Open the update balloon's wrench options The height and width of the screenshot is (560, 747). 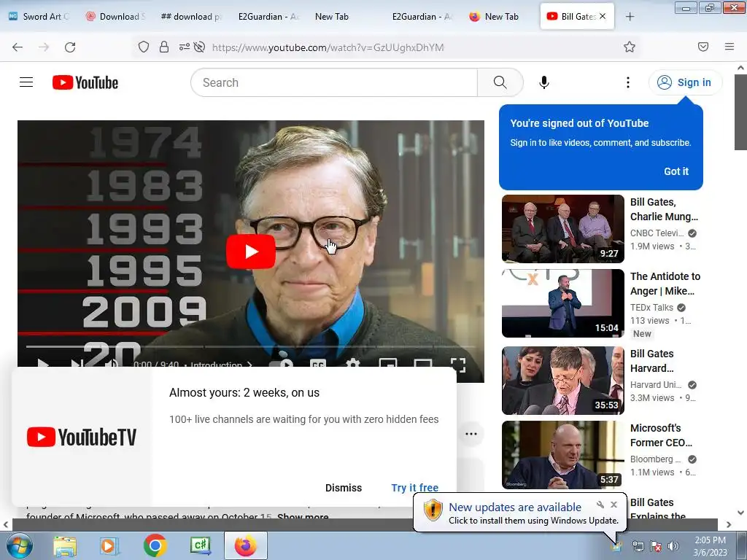pos(600,505)
